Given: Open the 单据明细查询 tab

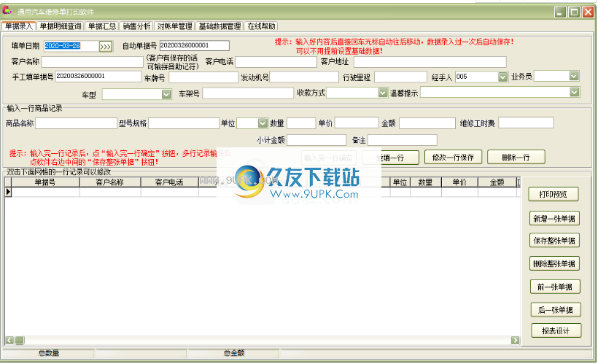Looking at the screenshot, I should (x=61, y=26).
